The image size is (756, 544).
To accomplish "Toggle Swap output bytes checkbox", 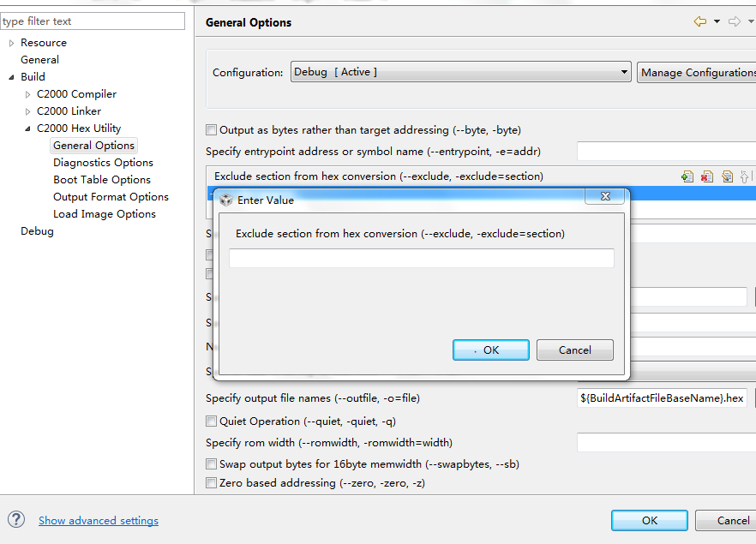I will 211,464.
